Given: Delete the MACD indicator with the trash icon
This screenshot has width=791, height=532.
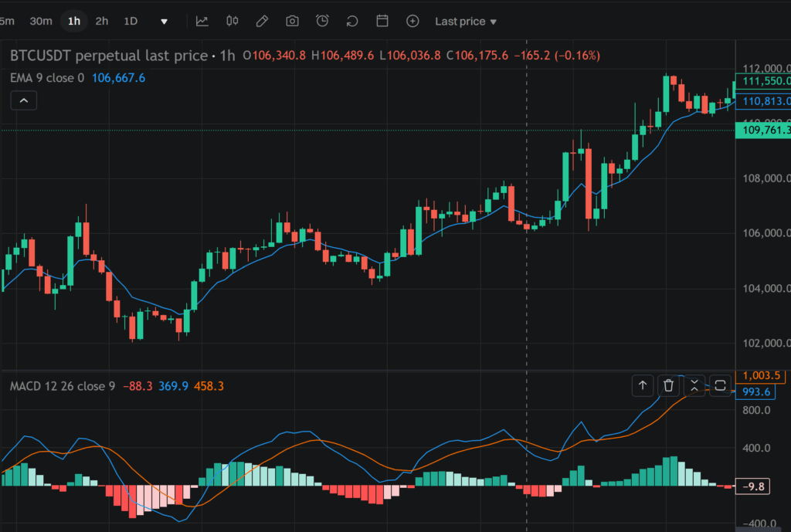Looking at the screenshot, I should pos(667,385).
